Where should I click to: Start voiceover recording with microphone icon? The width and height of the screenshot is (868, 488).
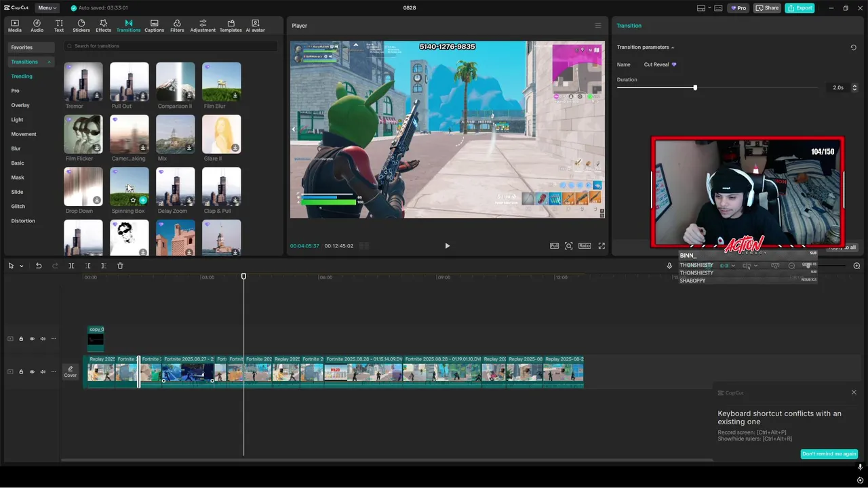pos(669,266)
